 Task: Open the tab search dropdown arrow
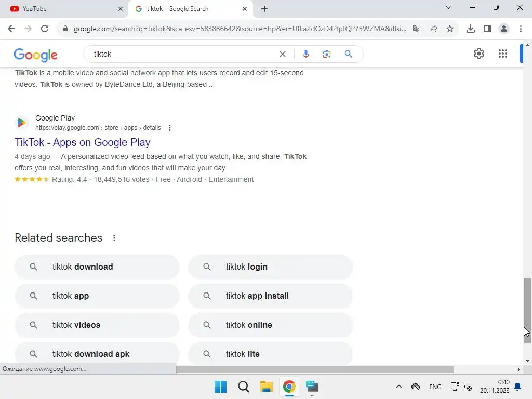448,7
